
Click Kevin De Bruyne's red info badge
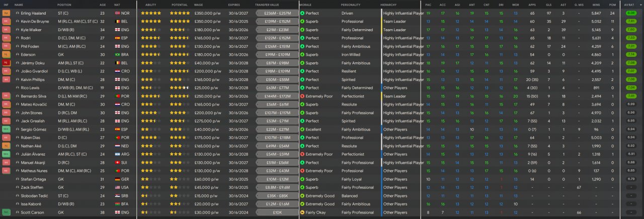tap(6, 22)
